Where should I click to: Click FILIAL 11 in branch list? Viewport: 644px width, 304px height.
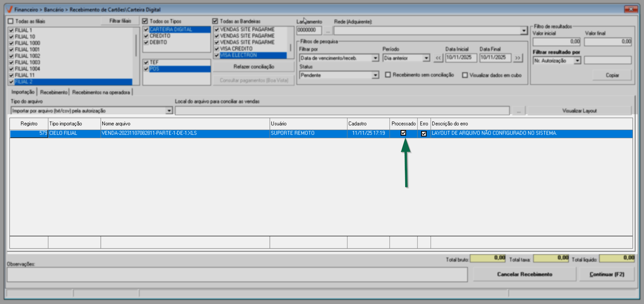[x=25, y=75]
